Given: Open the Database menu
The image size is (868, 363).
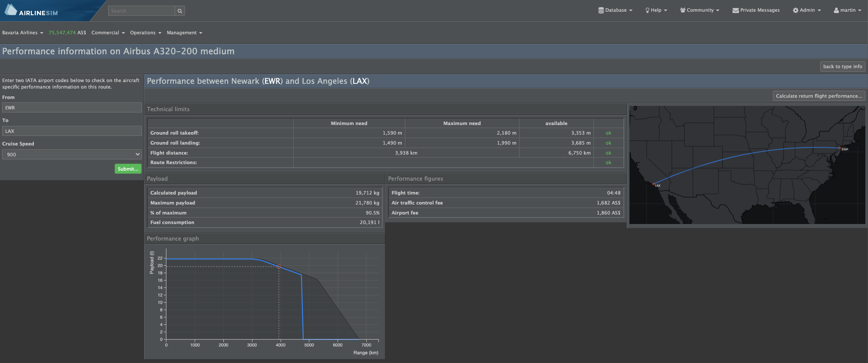Looking at the screenshot, I should pyautogui.click(x=615, y=10).
